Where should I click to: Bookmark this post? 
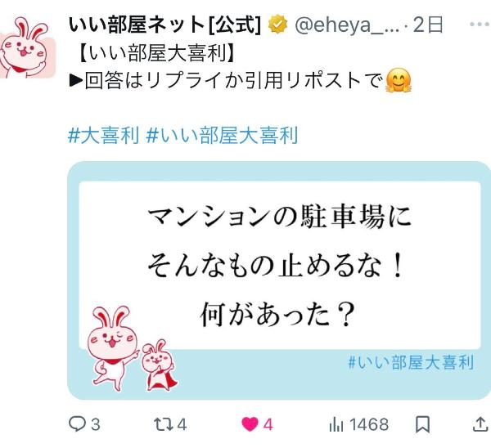[x=422, y=424]
